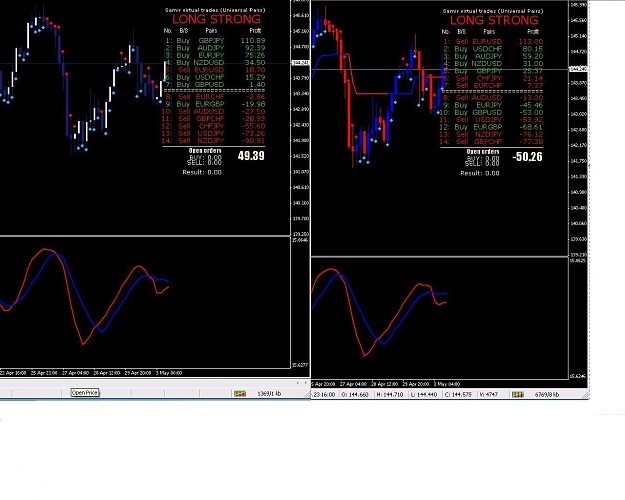Image resolution: width=625 pixels, height=500 pixels.
Task: Click the 'Buy AUDJPY 59.20' row in the right chart
Action: pos(493,56)
